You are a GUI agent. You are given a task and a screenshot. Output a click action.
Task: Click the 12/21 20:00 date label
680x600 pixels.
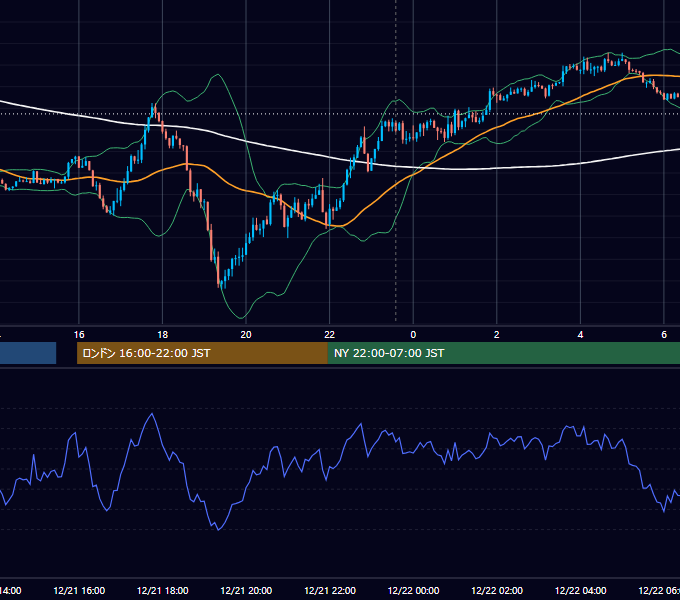(246, 591)
